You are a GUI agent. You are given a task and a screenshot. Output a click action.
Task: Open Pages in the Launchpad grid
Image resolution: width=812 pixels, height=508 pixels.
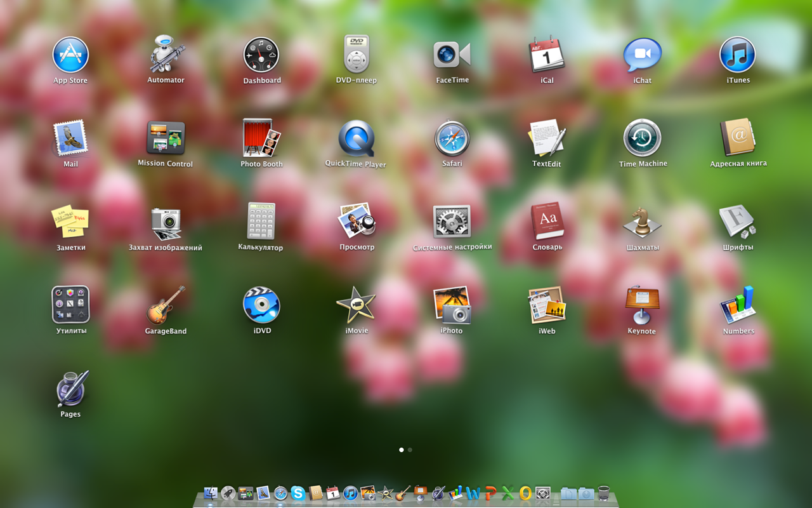(x=72, y=388)
